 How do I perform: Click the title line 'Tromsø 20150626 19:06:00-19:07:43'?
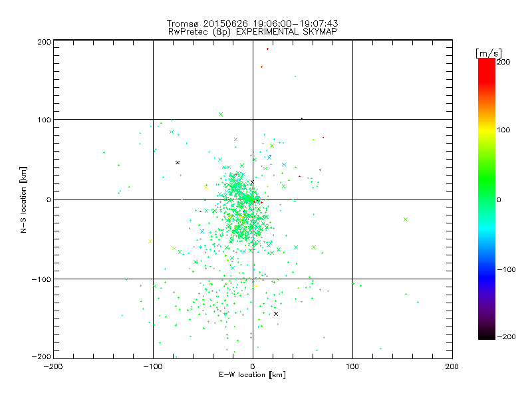click(x=253, y=23)
